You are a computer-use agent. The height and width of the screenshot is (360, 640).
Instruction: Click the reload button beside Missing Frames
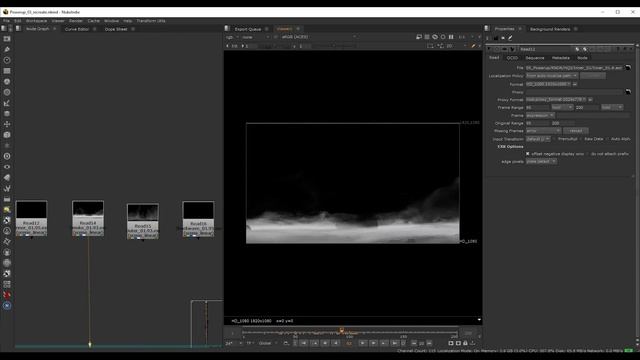[576, 131]
